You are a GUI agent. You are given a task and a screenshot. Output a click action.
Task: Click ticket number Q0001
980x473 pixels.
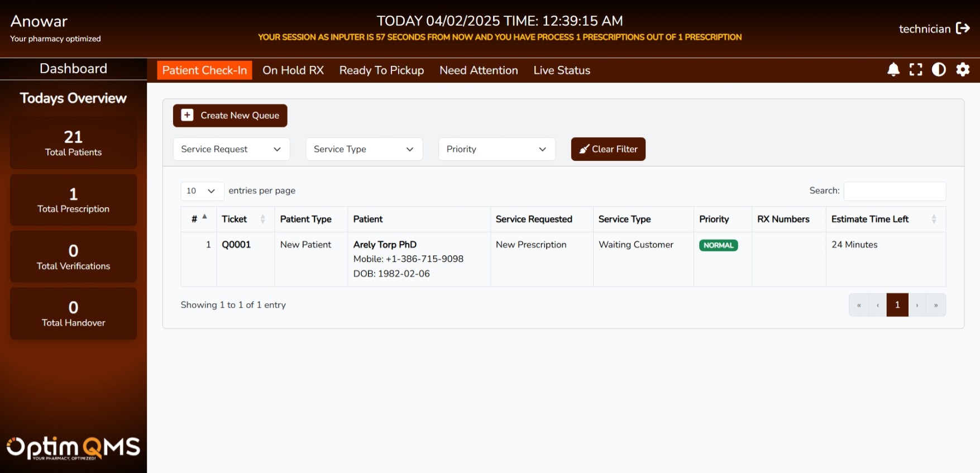[236, 245]
